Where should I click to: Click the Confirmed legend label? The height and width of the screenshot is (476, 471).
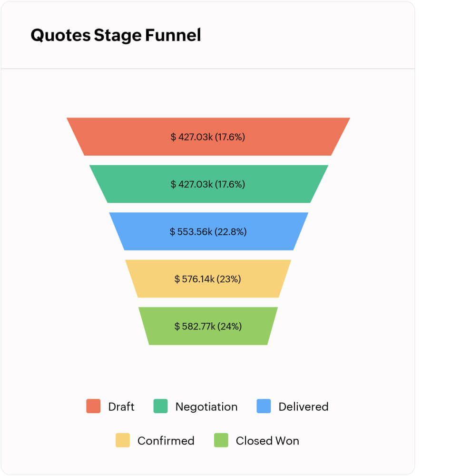tap(166, 441)
